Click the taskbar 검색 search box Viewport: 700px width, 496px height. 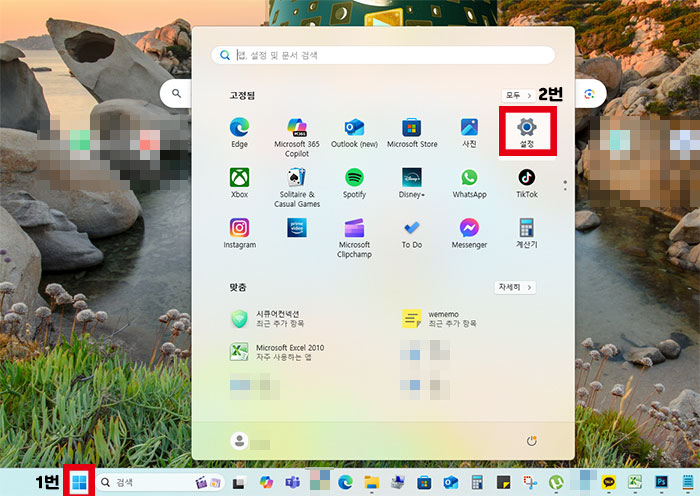pyautogui.click(x=161, y=482)
